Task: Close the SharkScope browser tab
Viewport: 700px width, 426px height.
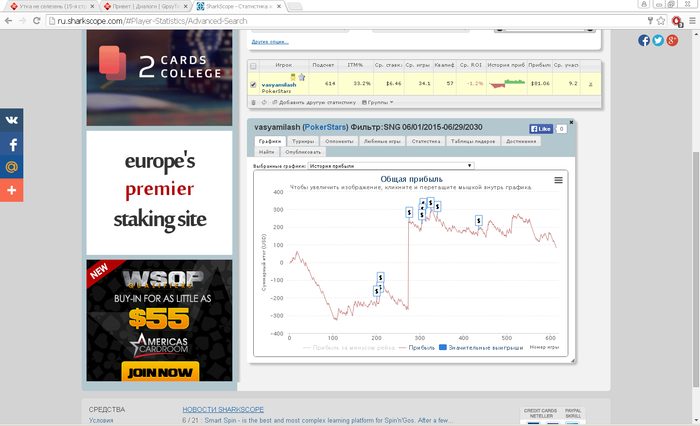Action: coord(279,6)
